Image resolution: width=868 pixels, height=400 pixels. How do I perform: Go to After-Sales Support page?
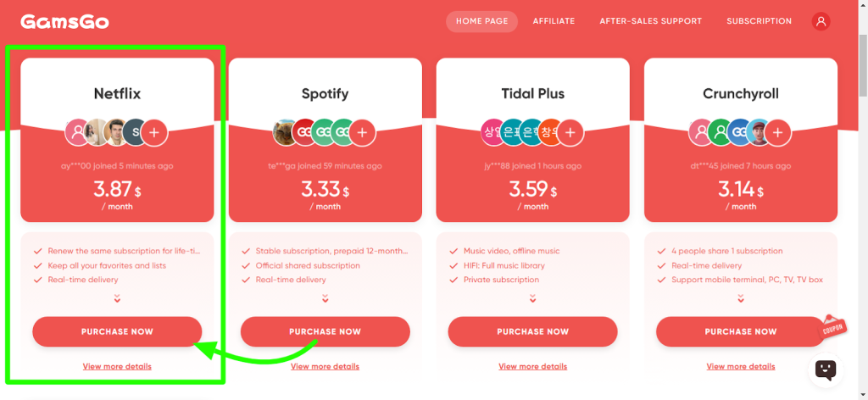650,21
